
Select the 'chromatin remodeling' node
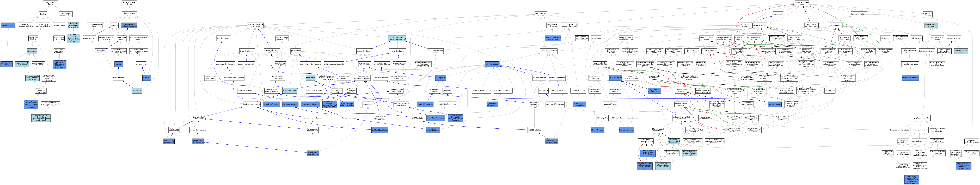click(x=910, y=78)
